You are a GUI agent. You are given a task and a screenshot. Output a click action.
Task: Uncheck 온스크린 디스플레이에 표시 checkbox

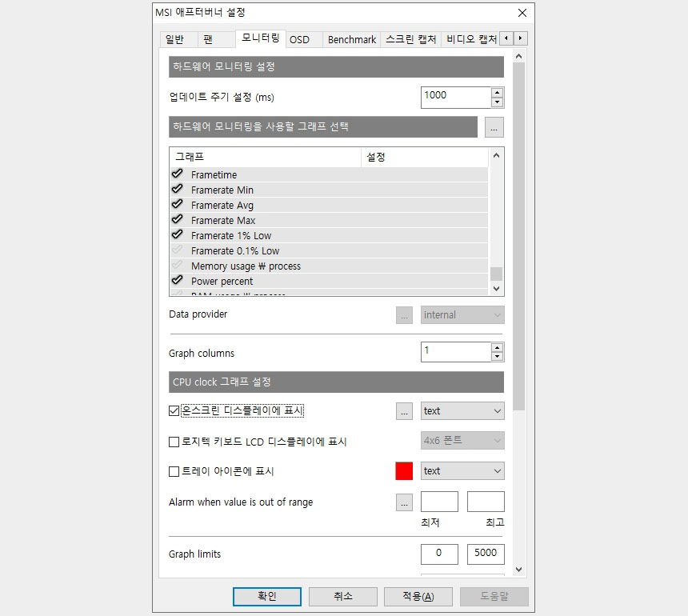(x=174, y=410)
